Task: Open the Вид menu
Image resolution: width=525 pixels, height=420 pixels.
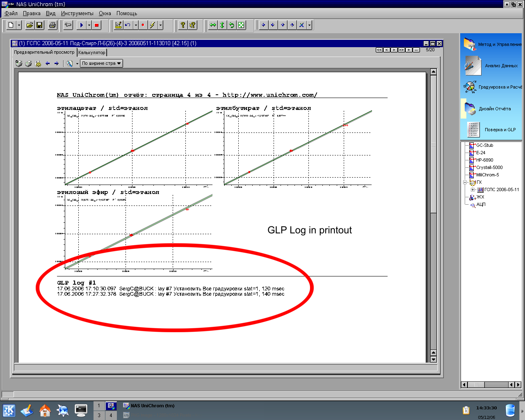Action: [50, 13]
